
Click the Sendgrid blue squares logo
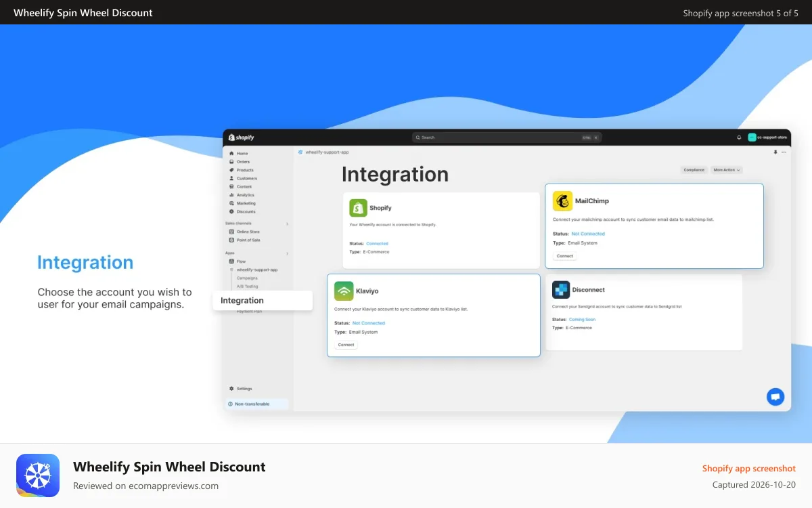tap(561, 290)
